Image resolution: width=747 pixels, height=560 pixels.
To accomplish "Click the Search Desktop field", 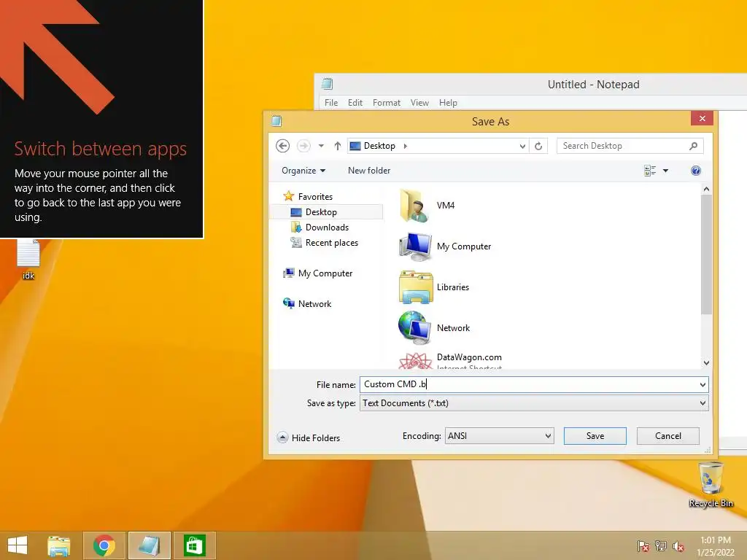I will point(630,146).
